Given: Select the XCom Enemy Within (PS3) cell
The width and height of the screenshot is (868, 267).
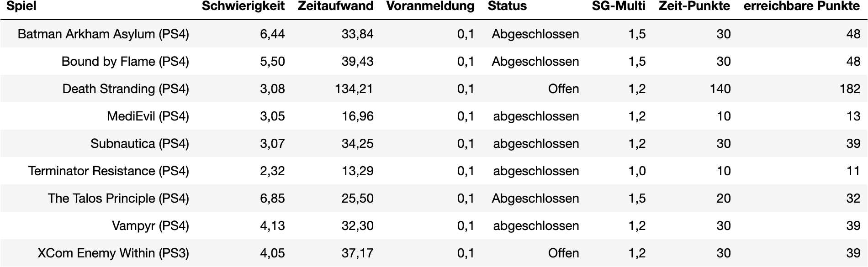Looking at the screenshot, I should click(x=113, y=253).
